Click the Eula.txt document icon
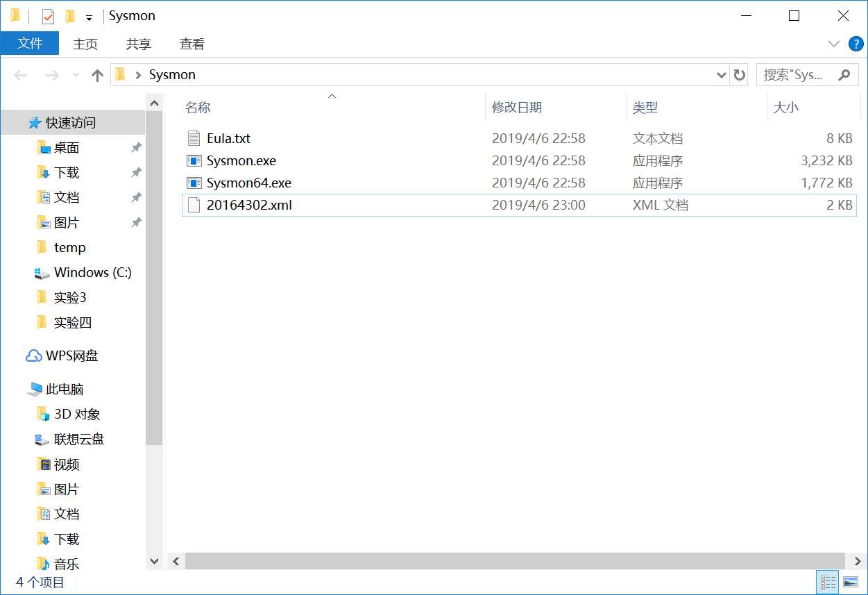The image size is (868, 595). click(x=194, y=138)
